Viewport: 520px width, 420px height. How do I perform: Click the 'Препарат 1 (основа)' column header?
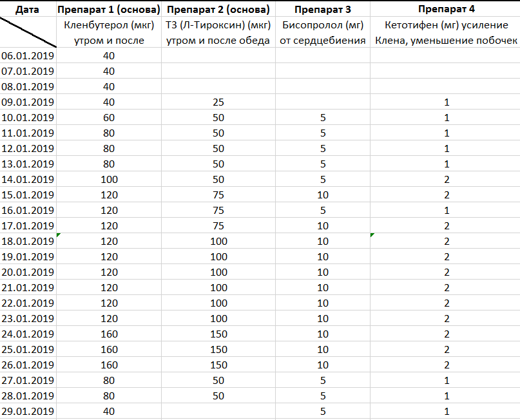pyautogui.click(x=108, y=9)
